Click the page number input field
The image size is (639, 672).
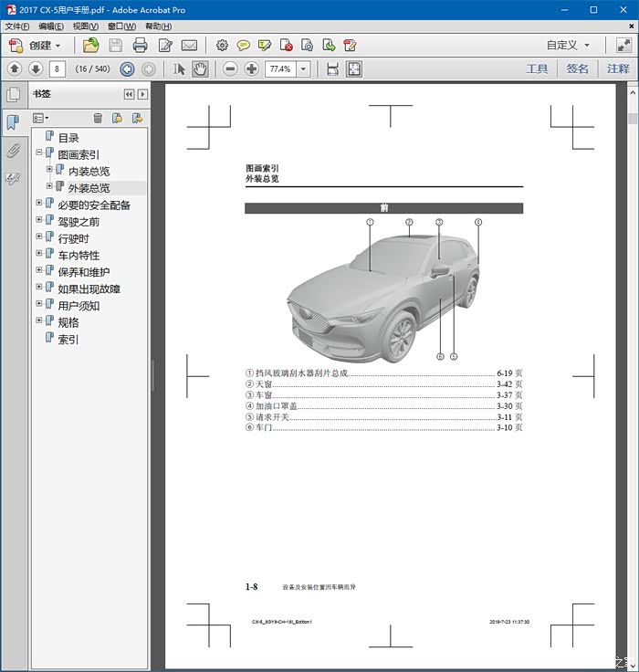click(x=57, y=68)
